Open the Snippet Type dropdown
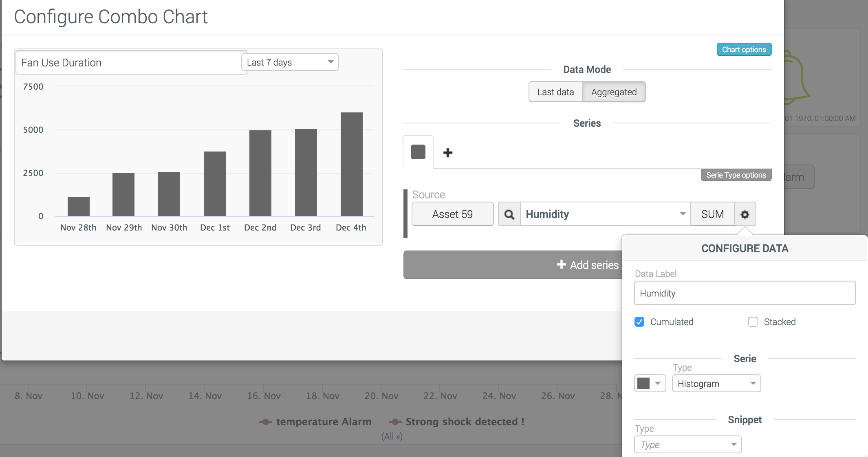 (688, 444)
